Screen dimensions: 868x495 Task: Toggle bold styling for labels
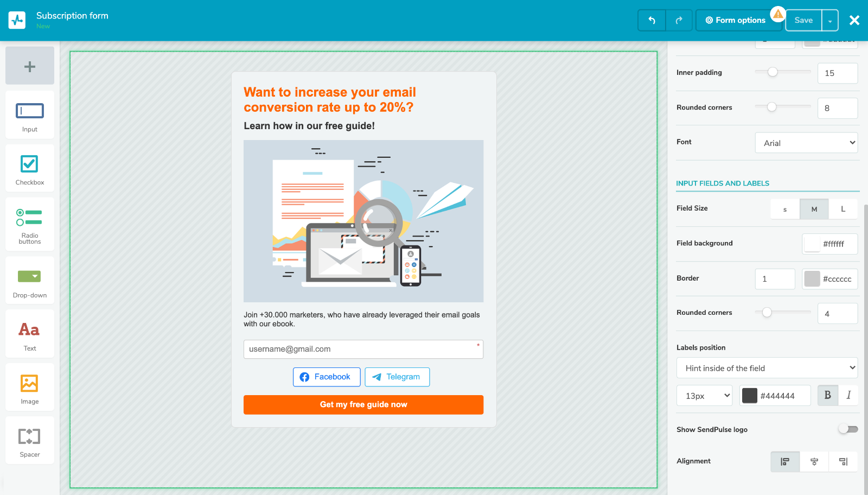pyautogui.click(x=827, y=395)
